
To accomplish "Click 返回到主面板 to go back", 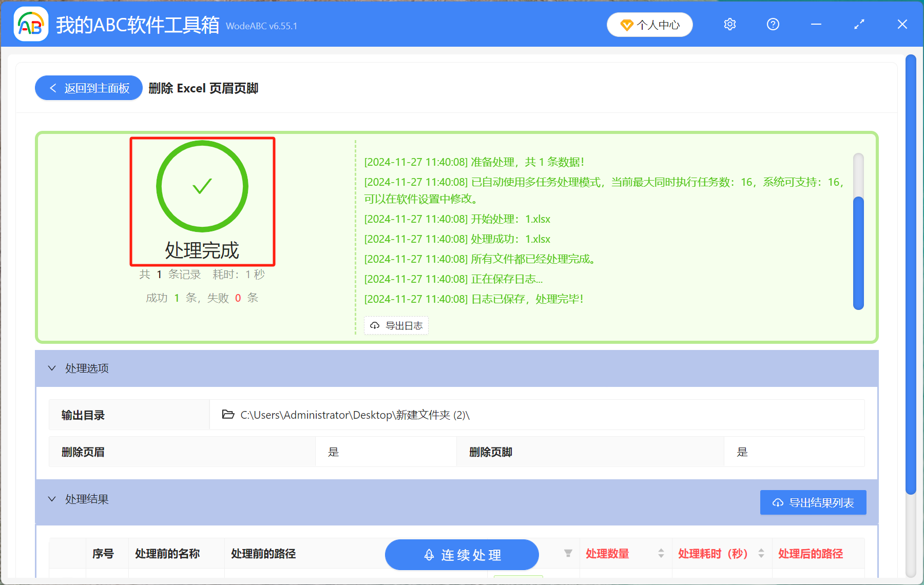I will tap(88, 88).
